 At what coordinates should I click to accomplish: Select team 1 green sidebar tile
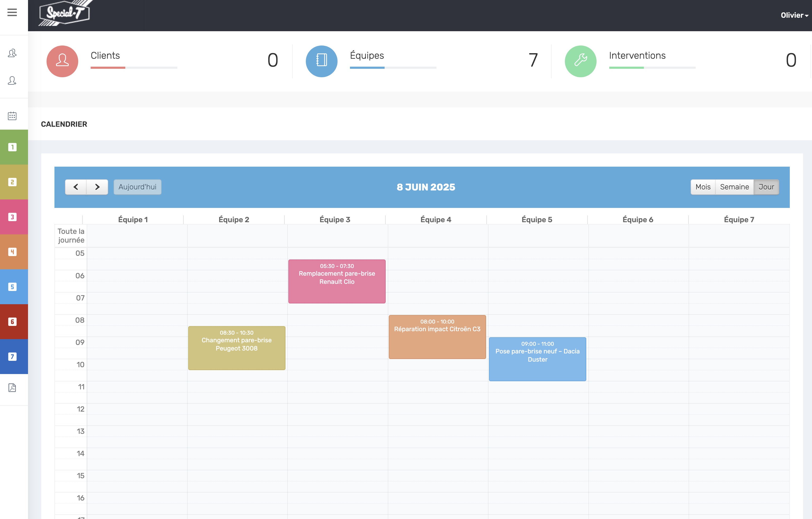tap(14, 147)
